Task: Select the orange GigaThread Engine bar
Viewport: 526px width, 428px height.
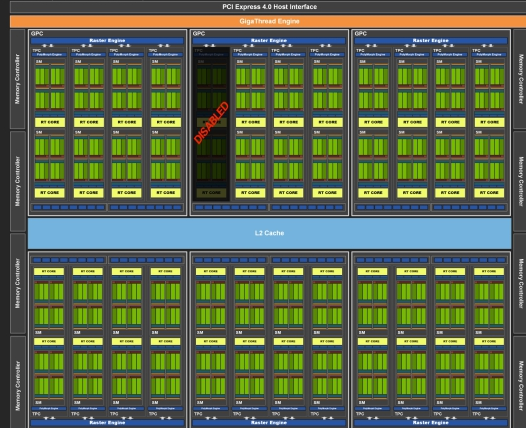Action: point(268,21)
